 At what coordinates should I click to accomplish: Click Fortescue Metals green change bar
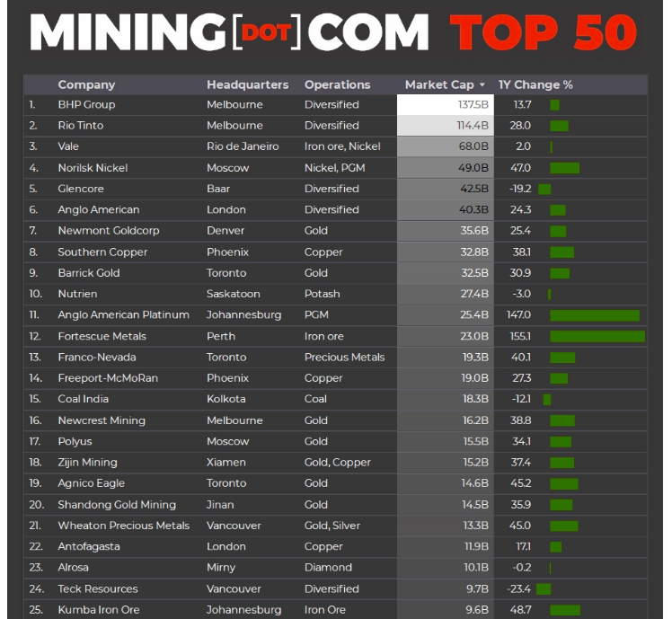coord(597,337)
